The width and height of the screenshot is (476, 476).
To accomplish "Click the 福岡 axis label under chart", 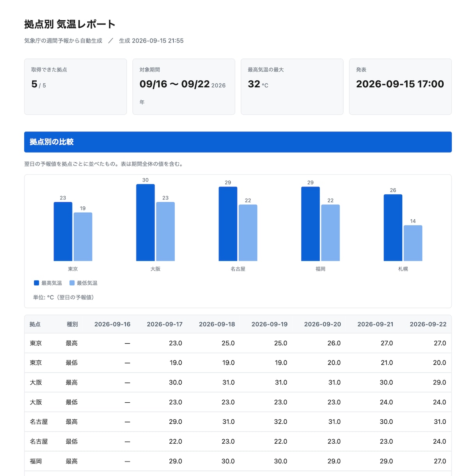I will coord(320,269).
